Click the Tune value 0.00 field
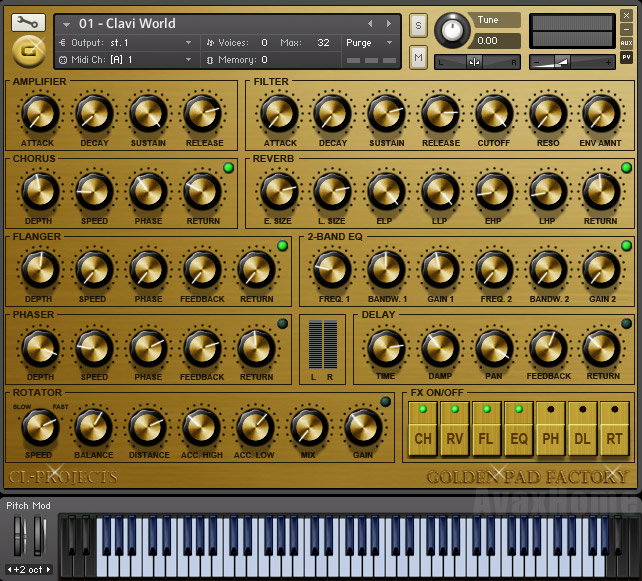Viewport: 642px width, 581px height. coord(496,41)
